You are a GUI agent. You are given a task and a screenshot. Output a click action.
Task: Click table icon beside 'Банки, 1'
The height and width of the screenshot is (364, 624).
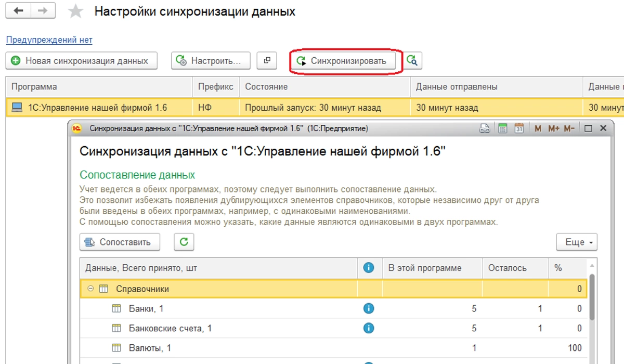tap(116, 309)
